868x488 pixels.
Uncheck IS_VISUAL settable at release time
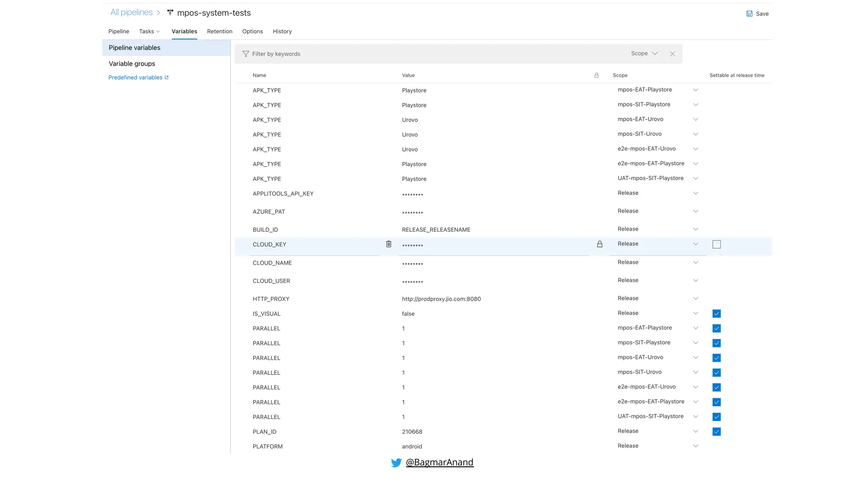tap(717, 313)
